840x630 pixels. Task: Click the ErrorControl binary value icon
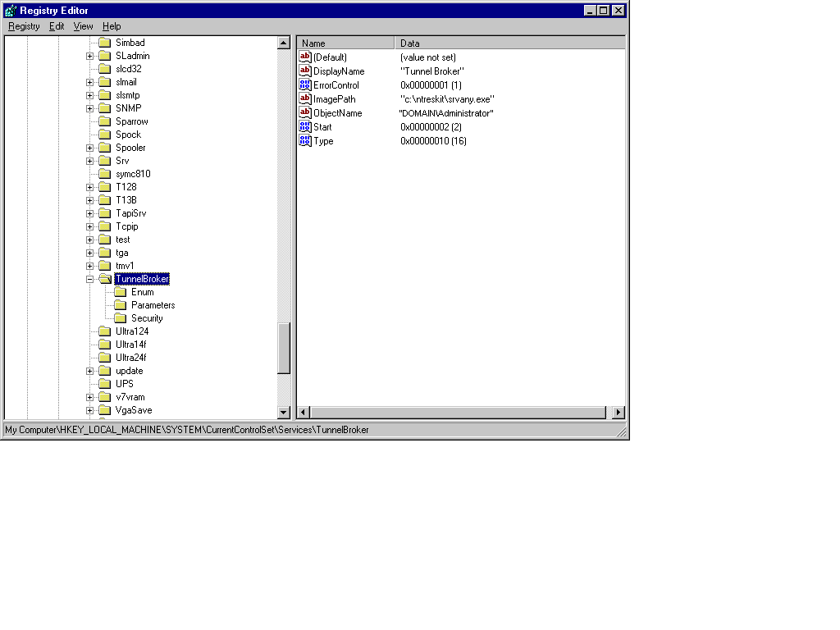point(305,85)
